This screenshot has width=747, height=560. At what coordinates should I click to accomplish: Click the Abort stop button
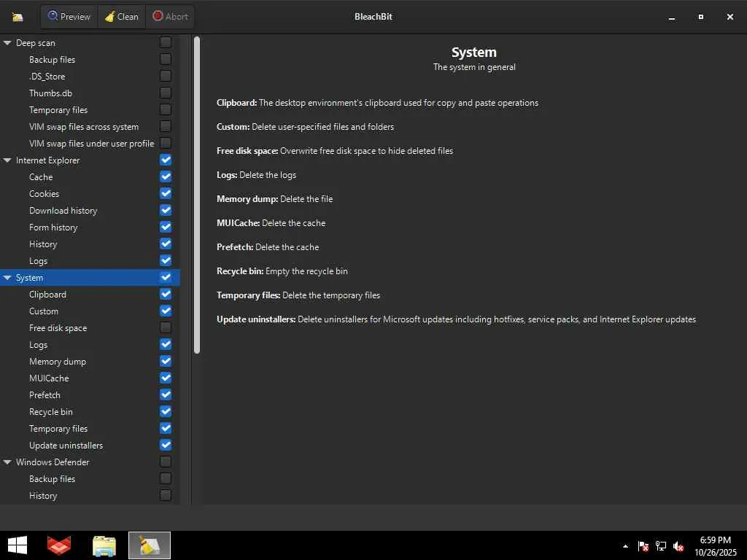(x=170, y=17)
